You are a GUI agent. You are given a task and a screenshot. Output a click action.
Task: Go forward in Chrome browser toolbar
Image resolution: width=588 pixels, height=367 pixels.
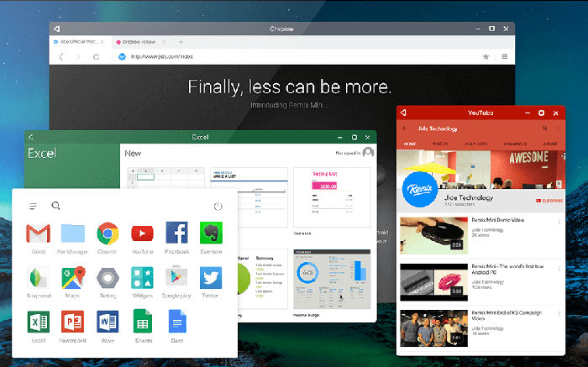(78, 56)
